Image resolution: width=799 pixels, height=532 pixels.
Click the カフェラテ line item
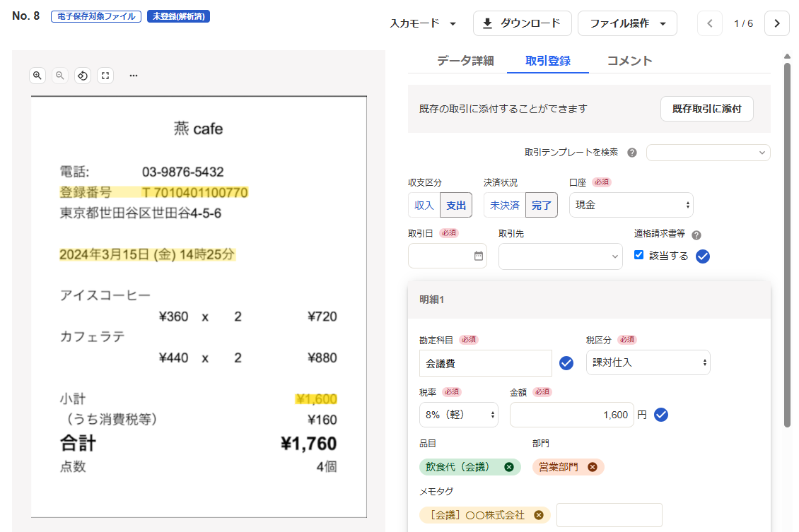92,336
